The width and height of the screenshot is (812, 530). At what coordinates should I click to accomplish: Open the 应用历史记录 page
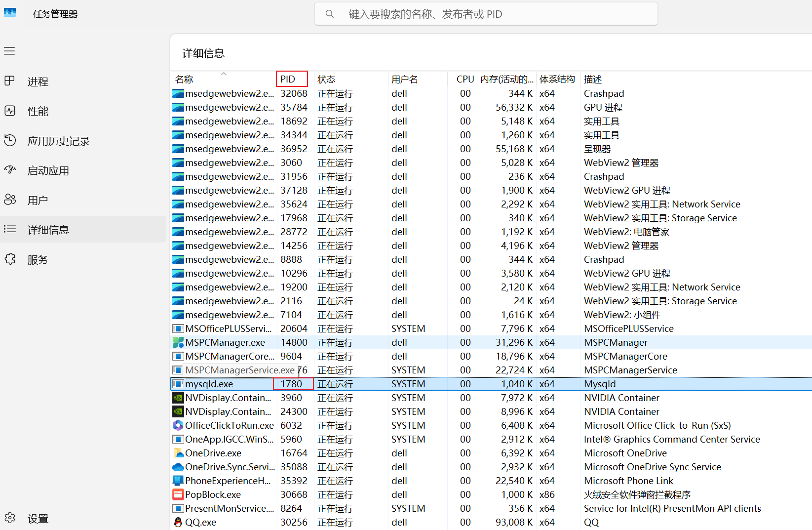click(58, 141)
